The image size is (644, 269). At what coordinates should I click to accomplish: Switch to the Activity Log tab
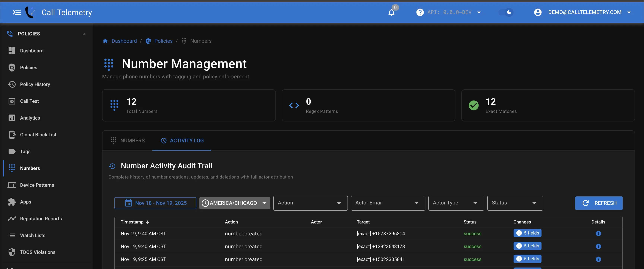tap(182, 141)
